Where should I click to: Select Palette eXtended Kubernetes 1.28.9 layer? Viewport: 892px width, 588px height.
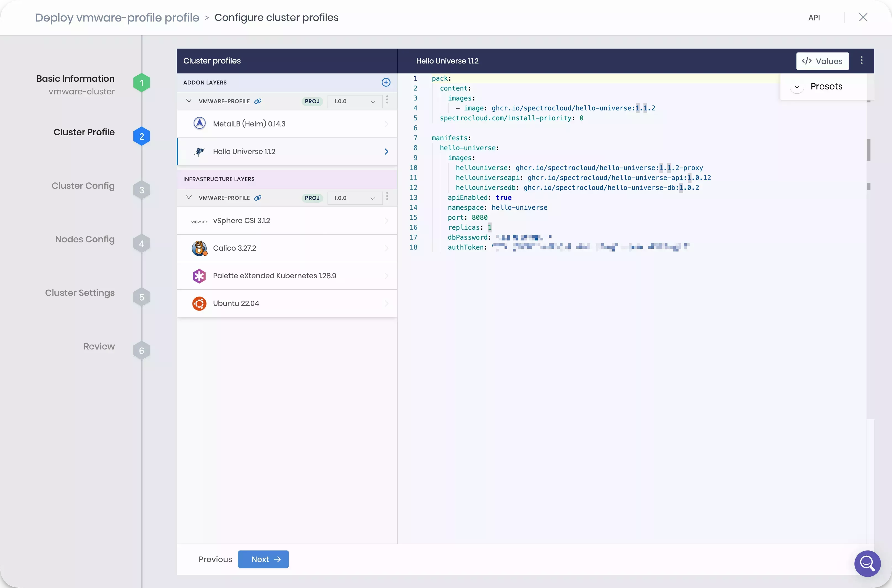287,276
